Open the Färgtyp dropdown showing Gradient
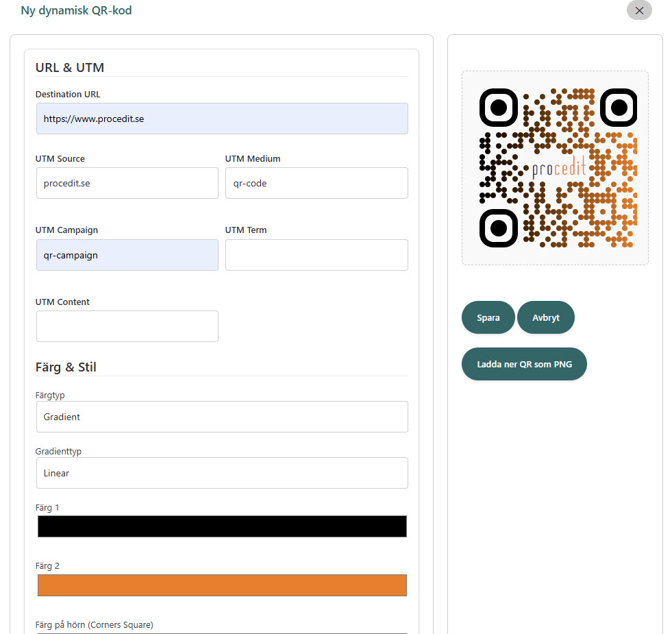This screenshot has width=672, height=634. 222,417
